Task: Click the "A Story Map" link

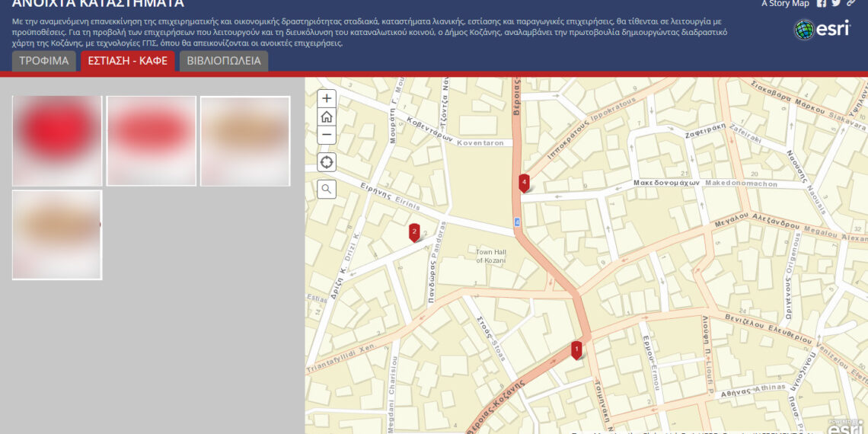Action: pyautogui.click(x=785, y=4)
